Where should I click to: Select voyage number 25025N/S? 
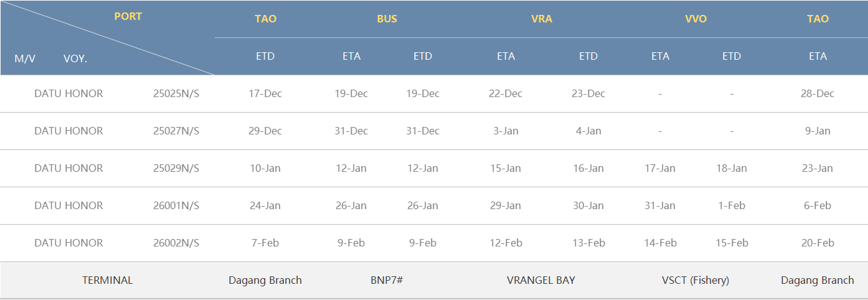176,93
